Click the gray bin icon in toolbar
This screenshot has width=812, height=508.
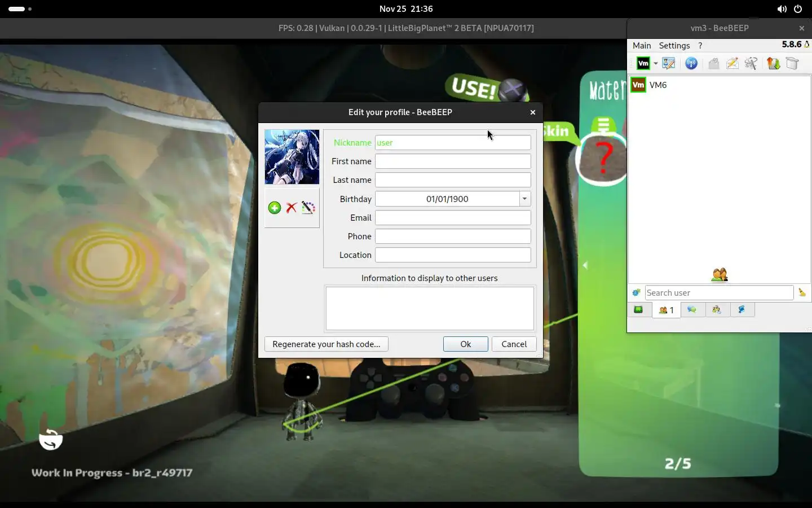[792, 64]
